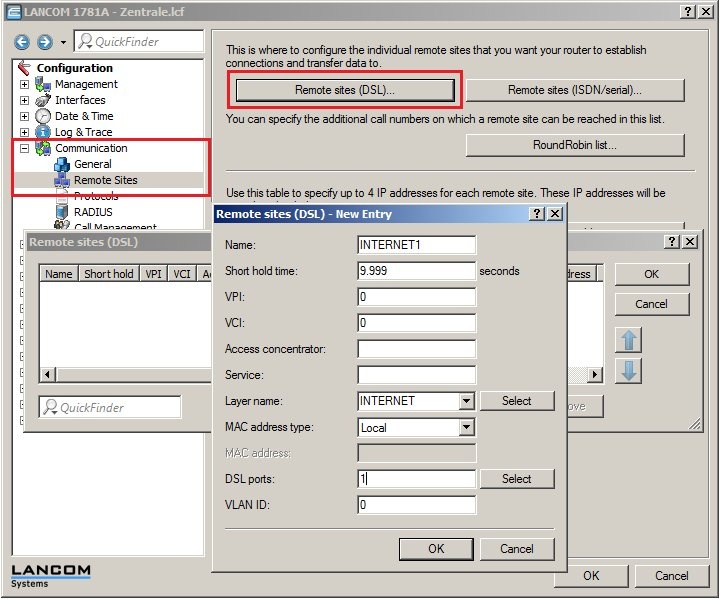
Task: Click the Log & Trace icon
Action: [43, 132]
